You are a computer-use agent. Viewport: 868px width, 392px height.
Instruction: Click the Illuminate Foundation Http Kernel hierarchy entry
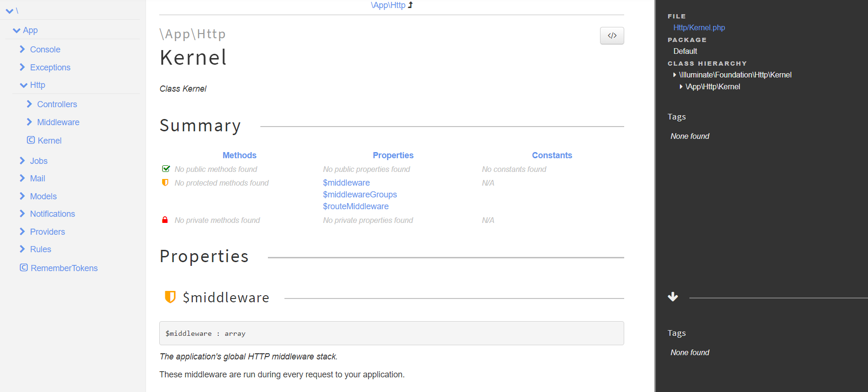coord(735,75)
